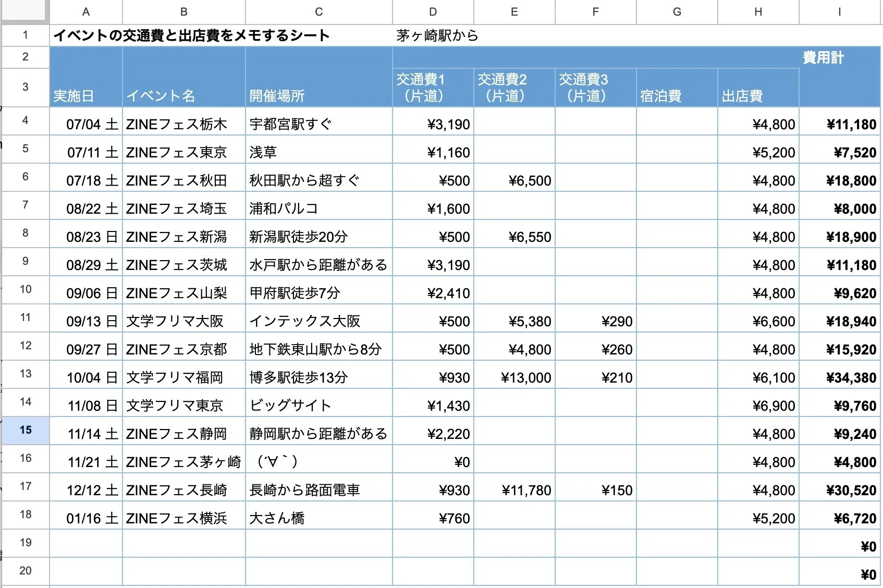The image size is (883, 588).
Task: Click cell ZINEフェス秋田
Action: [184, 178]
